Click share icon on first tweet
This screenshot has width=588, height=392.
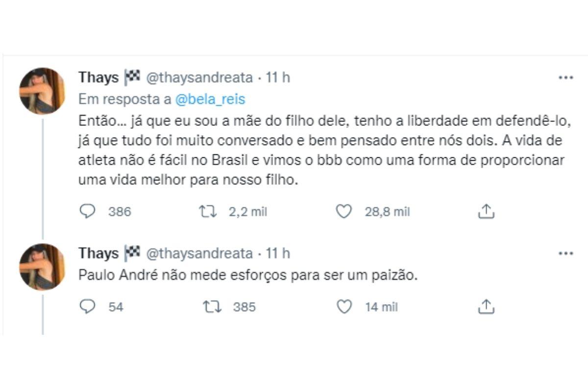pos(486,211)
